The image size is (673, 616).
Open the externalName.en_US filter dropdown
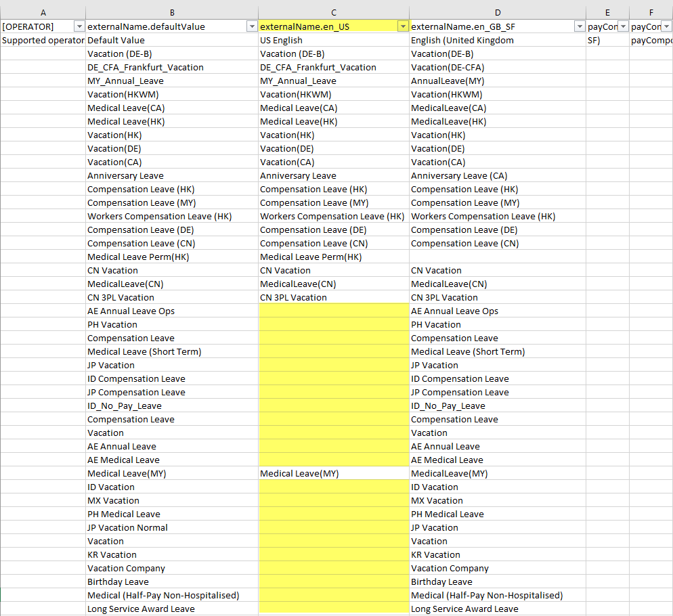pyautogui.click(x=403, y=26)
